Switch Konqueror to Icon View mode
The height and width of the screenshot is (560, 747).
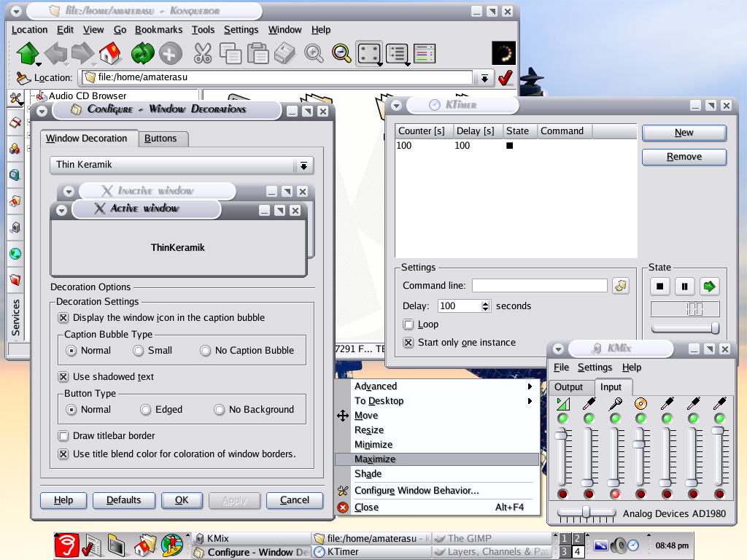(x=368, y=52)
